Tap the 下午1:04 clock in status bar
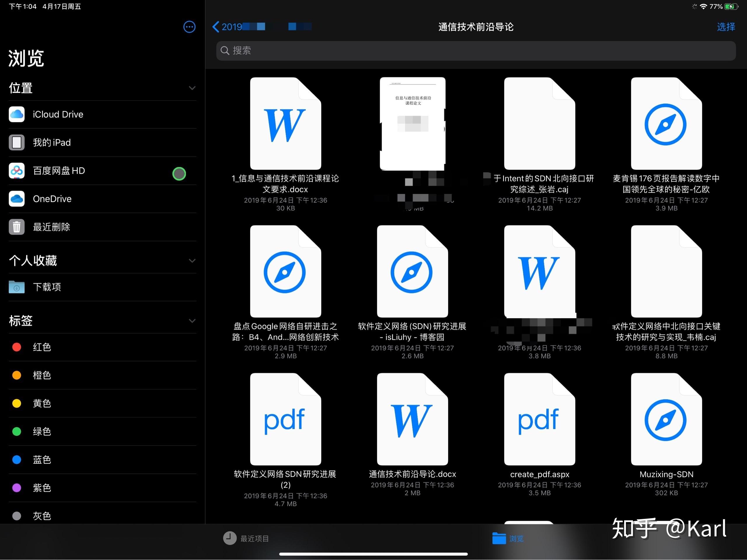This screenshot has width=747, height=560. click(22, 6)
